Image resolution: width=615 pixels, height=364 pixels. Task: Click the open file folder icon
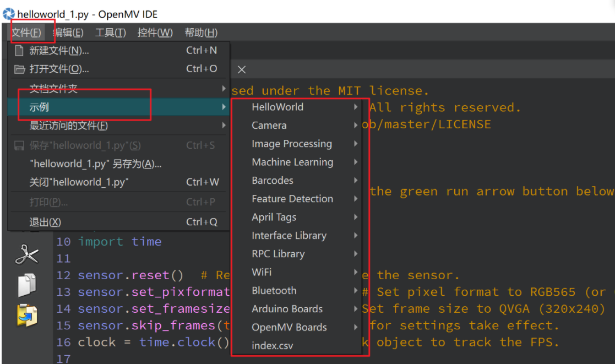click(x=19, y=69)
